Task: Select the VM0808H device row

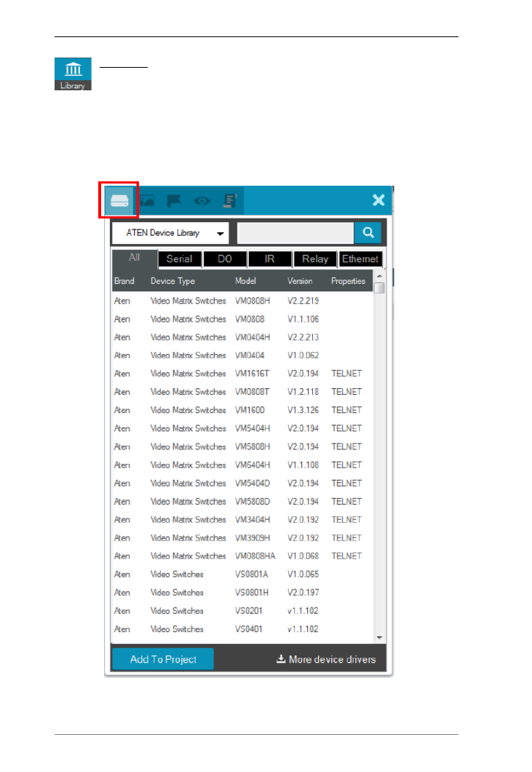Action: (242, 301)
